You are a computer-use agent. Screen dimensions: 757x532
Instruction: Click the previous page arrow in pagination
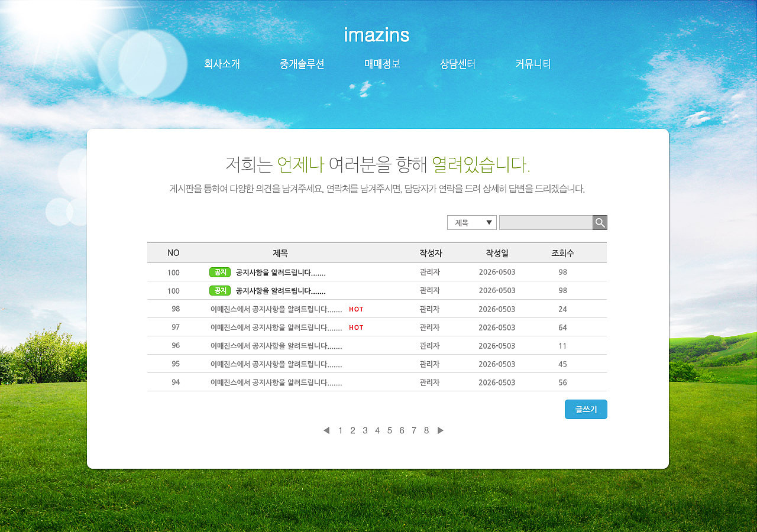pyautogui.click(x=326, y=430)
